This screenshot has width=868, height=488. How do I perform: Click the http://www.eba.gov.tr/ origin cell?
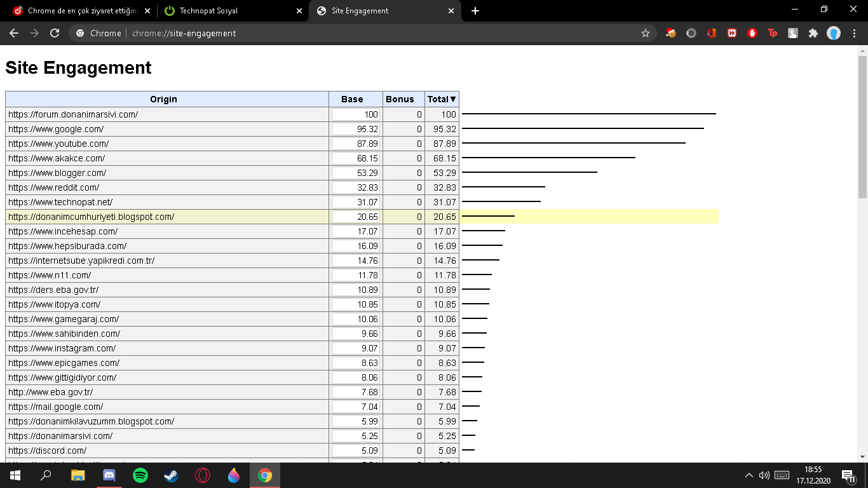pos(167,392)
